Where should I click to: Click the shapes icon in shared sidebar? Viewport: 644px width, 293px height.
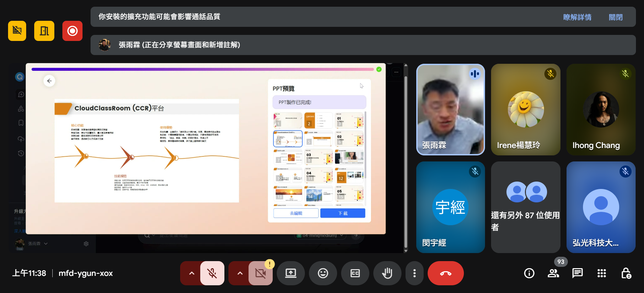pyautogui.click(x=21, y=109)
